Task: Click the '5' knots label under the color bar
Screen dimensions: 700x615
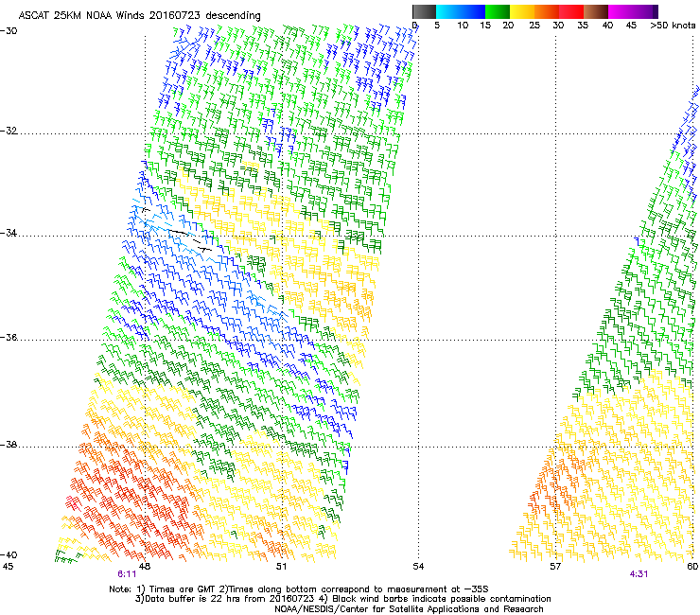Action: 437,26
